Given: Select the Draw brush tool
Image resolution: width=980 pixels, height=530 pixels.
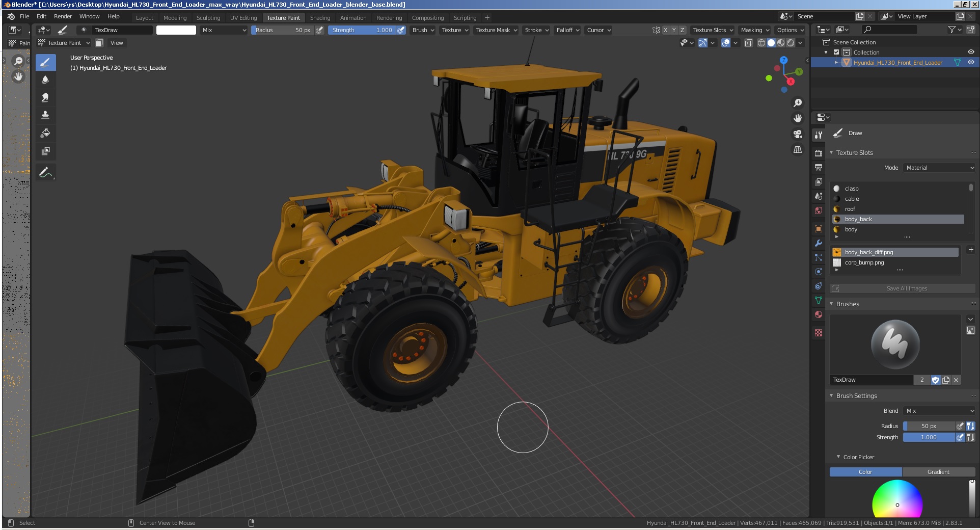Looking at the screenshot, I should click(x=45, y=63).
